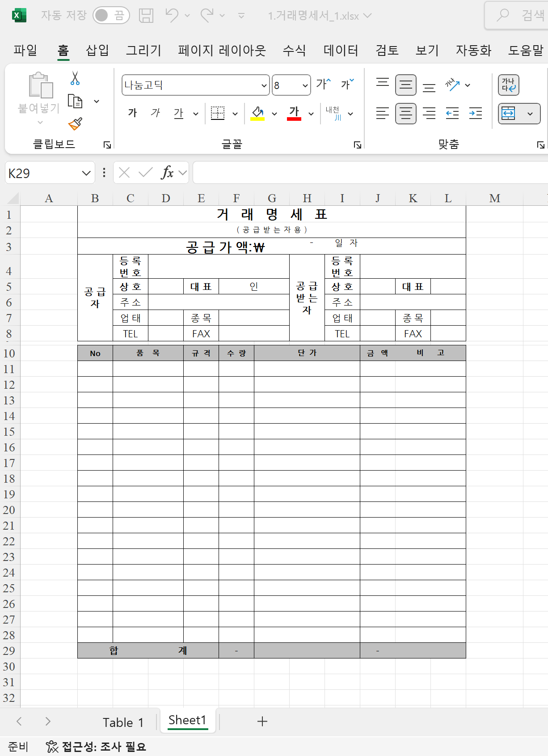Click the Increase Indent icon
This screenshot has width=548, height=756.
click(476, 114)
